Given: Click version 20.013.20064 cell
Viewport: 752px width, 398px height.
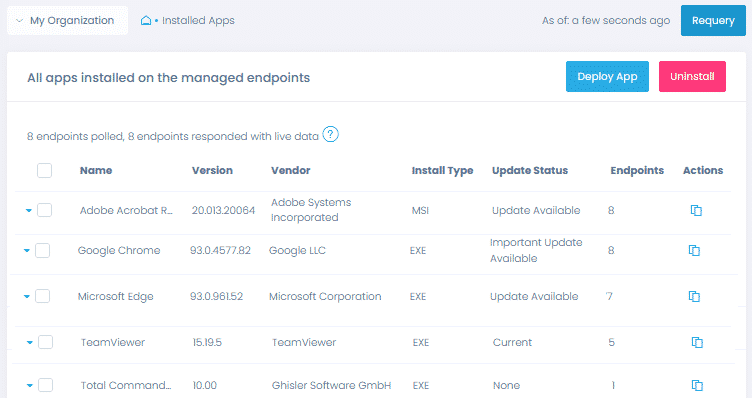Looking at the screenshot, I should [223, 210].
